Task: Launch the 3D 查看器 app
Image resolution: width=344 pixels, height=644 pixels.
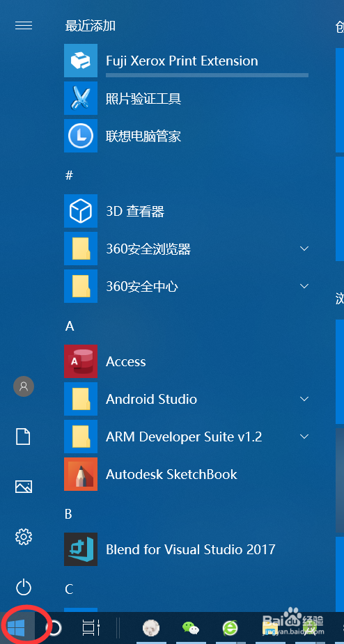Action: 186,211
